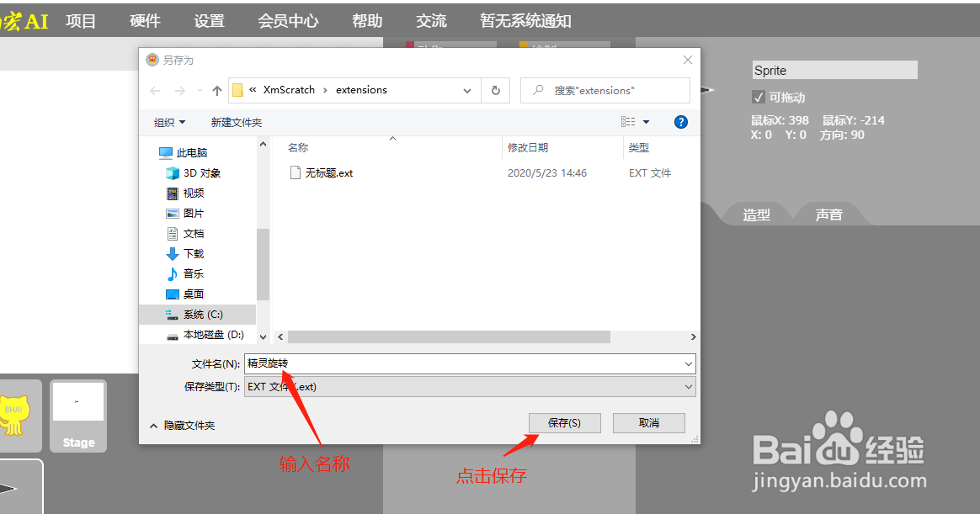980x514 pixels.
Task: Click the Up arrow to parent folder
Action: tap(217, 90)
